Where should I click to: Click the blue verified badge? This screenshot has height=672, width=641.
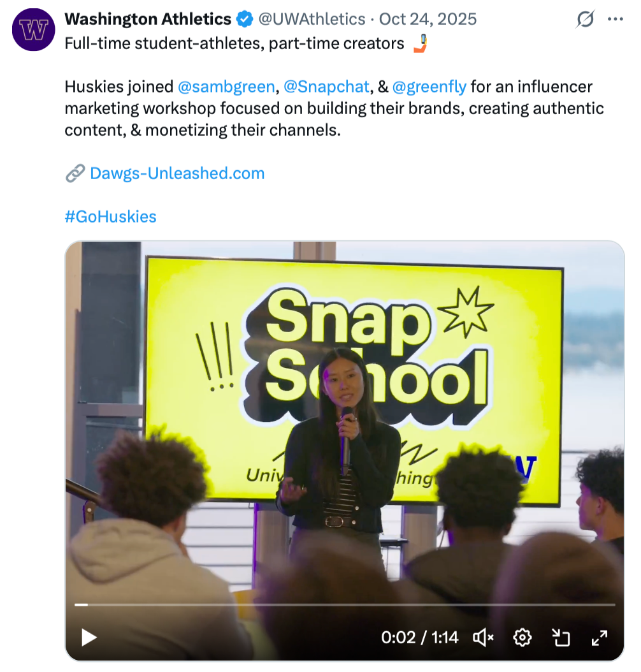pyautogui.click(x=245, y=20)
